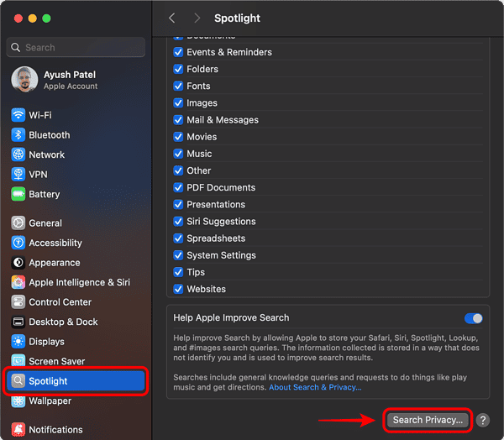Select Apple Intelligence & Siri icon

pos(18,283)
